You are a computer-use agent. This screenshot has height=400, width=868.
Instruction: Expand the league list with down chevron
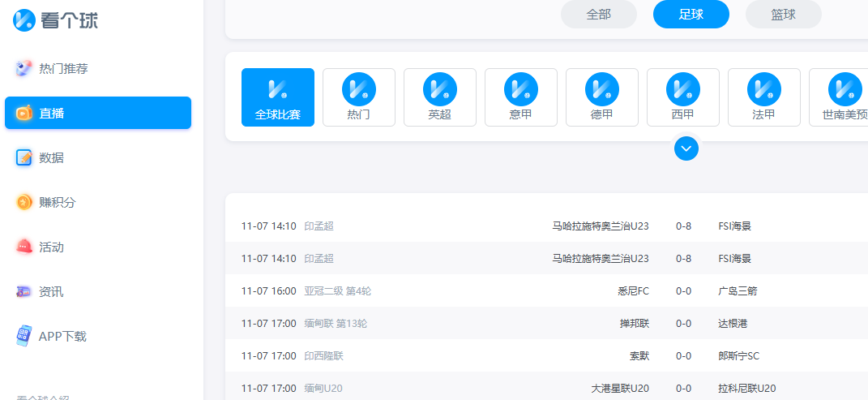(686, 148)
